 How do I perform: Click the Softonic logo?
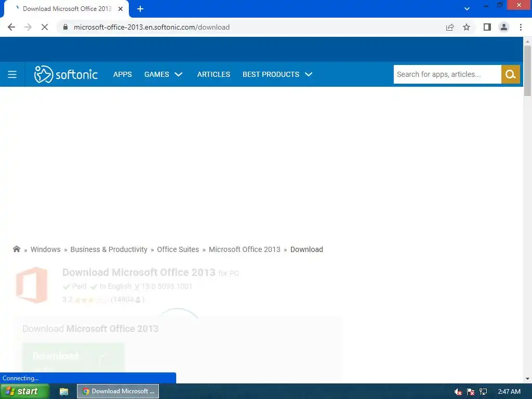click(66, 74)
